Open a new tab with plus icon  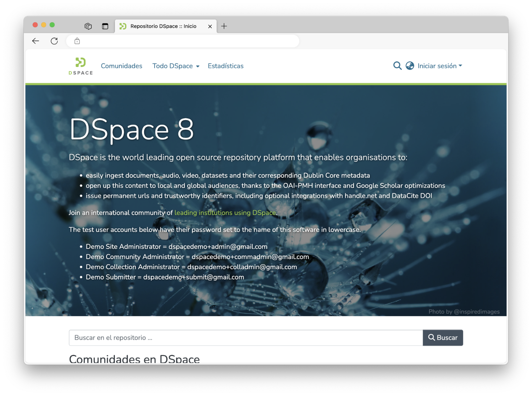(x=224, y=26)
